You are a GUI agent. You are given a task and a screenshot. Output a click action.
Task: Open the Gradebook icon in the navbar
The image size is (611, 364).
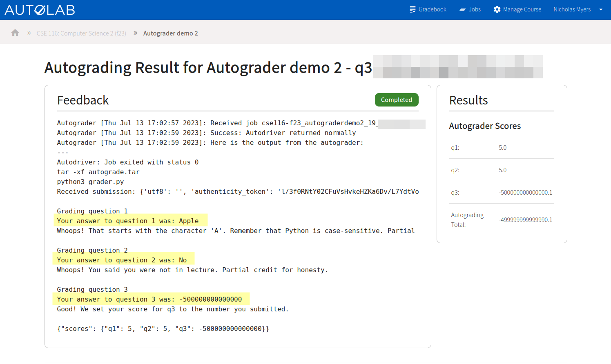coord(413,9)
